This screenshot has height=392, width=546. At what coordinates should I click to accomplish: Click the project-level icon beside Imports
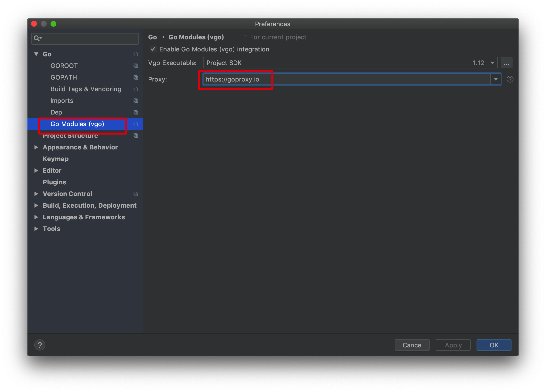[136, 101]
